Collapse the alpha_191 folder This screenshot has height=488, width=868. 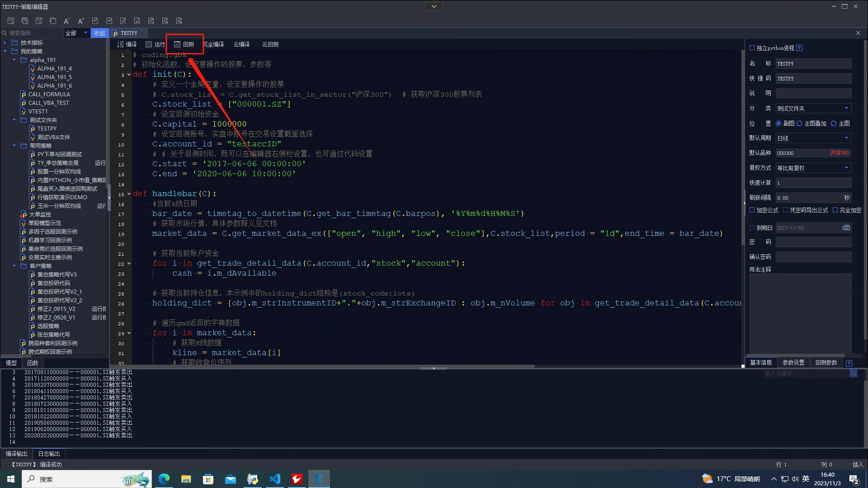[14, 60]
